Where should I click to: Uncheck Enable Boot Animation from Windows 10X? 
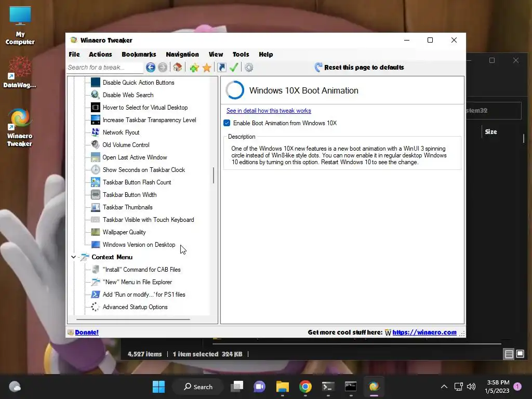tap(227, 123)
